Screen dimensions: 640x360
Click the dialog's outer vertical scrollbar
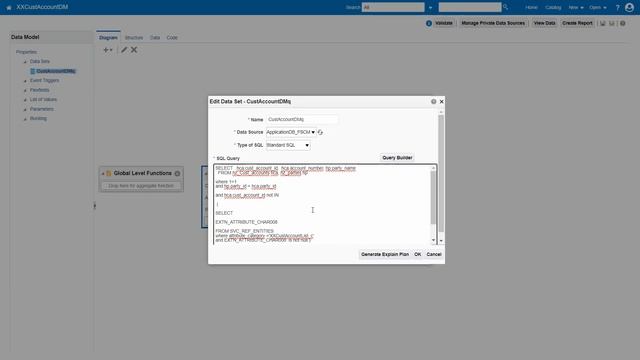tap(441, 174)
